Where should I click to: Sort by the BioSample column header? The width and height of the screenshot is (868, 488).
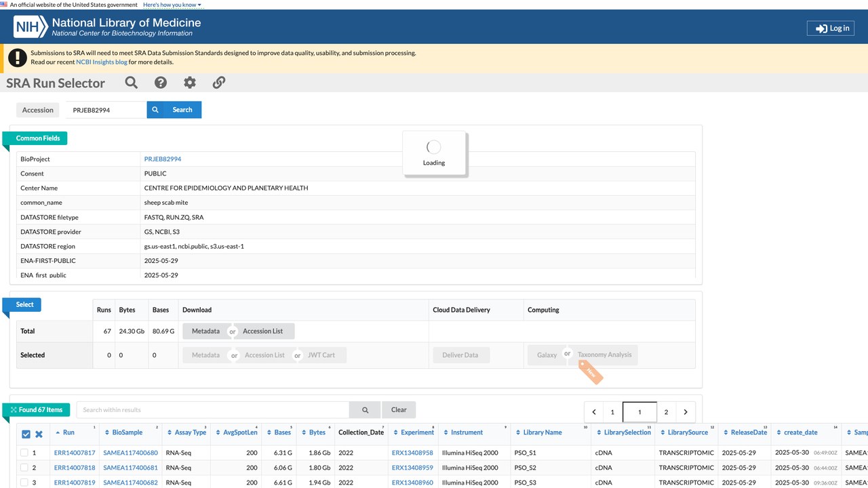coord(127,432)
